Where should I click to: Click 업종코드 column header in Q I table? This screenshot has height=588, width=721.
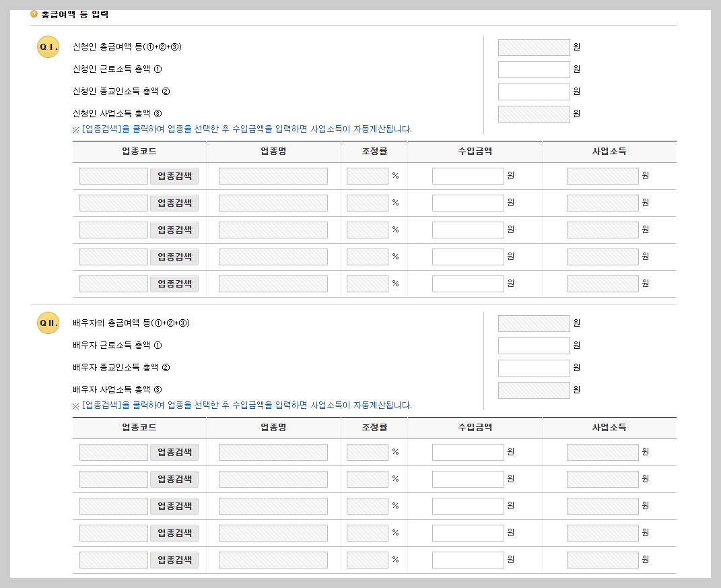point(139,152)
